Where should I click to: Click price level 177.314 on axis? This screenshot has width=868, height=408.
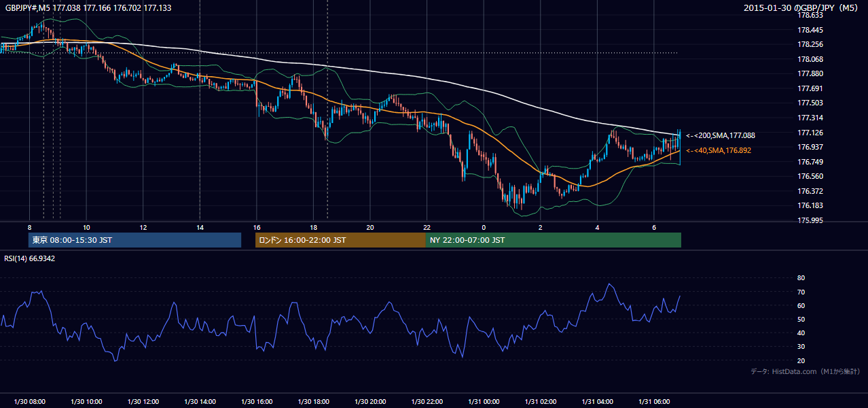tap(810, 118)
